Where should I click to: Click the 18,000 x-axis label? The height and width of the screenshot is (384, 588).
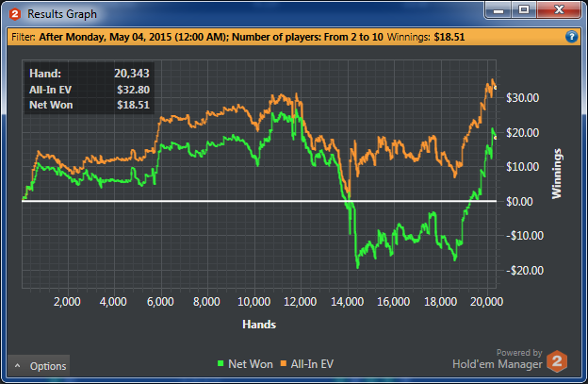point(440,302)
